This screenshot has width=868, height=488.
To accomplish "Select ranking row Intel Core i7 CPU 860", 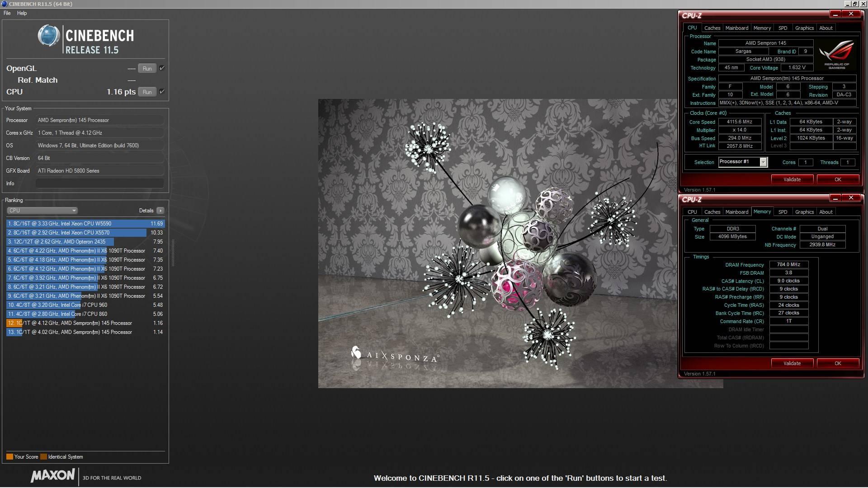I will point(85,314).
